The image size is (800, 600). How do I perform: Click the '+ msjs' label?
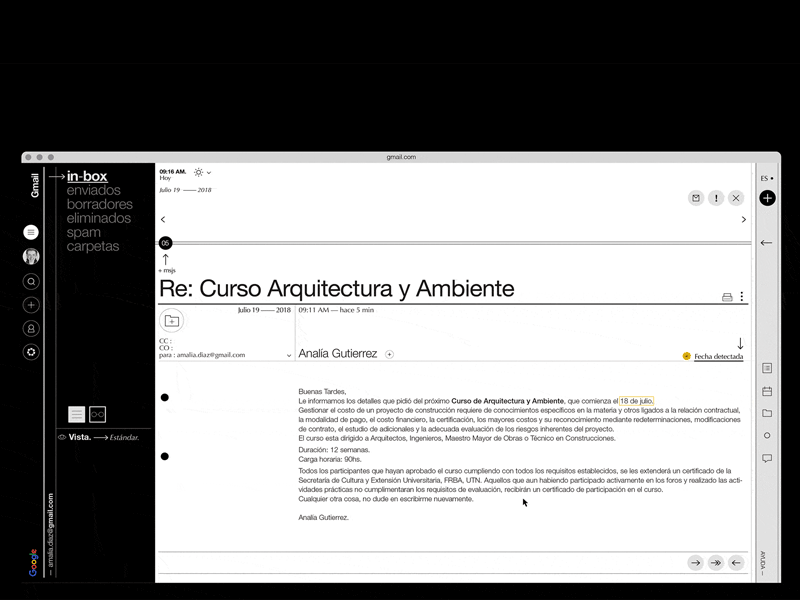coord(167,270)
